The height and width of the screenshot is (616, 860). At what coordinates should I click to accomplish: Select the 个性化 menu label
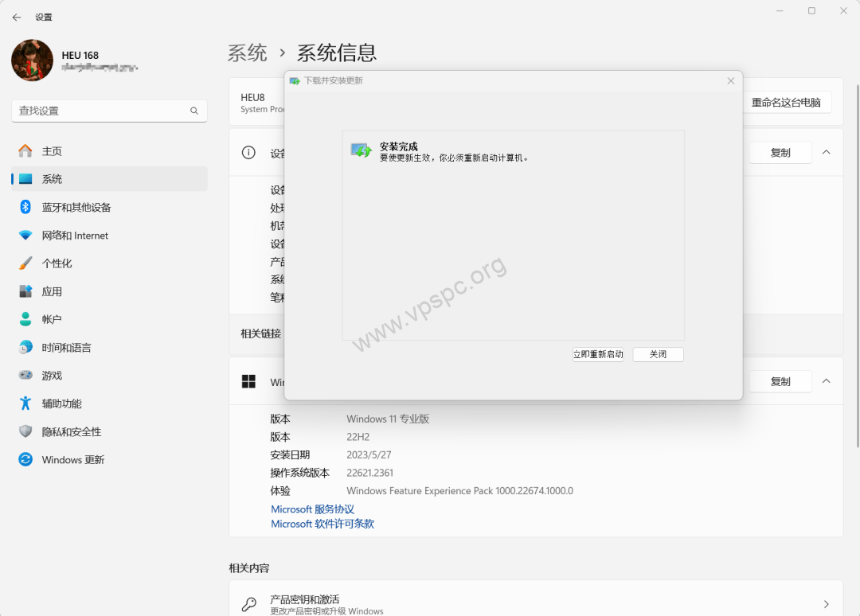click(x=57, y=263)
